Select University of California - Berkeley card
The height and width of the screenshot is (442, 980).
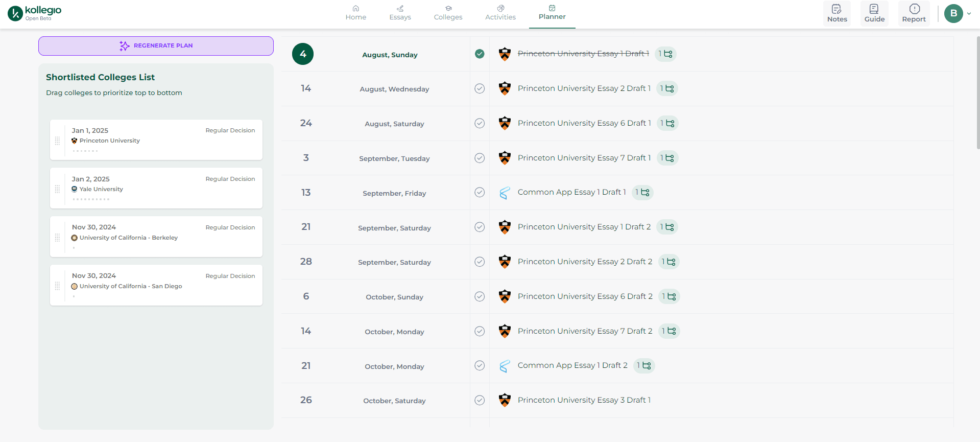pos(156,237)
